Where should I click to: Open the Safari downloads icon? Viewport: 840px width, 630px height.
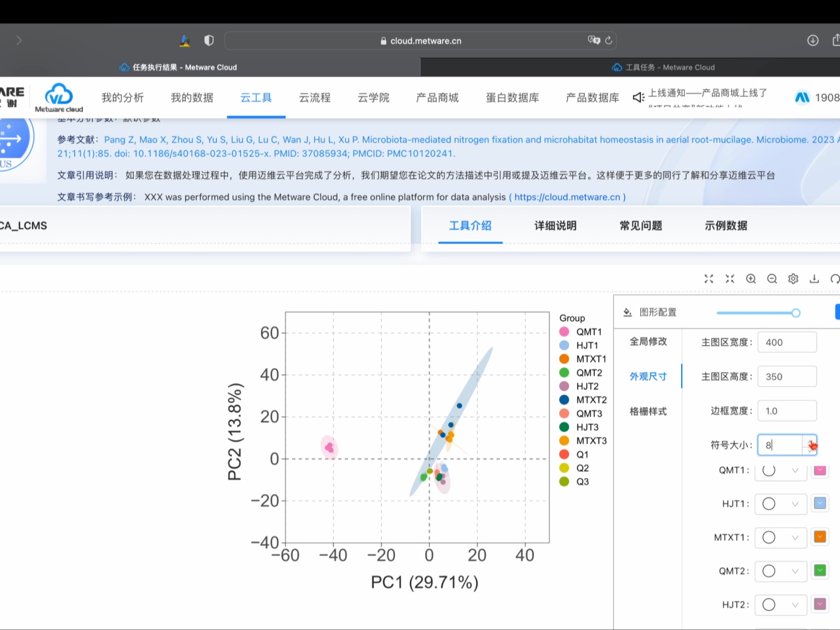813,40
